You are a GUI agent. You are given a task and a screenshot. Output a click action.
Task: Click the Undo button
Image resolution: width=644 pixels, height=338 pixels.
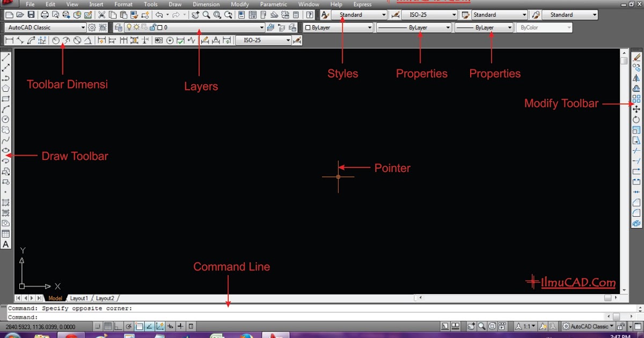(x=159, y=14)
